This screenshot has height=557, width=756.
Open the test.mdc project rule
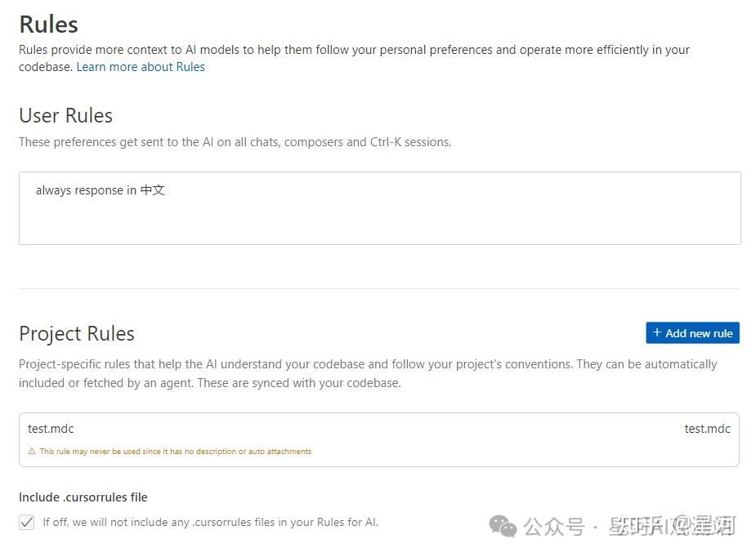pyautogui.click(x=51, y=428)
